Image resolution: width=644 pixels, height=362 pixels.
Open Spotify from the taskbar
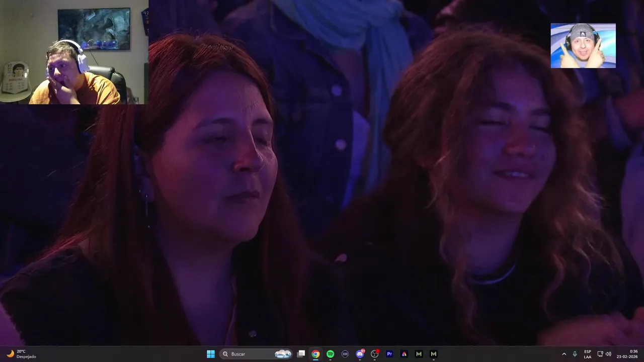pyautogui.click(x=330, y=354)
